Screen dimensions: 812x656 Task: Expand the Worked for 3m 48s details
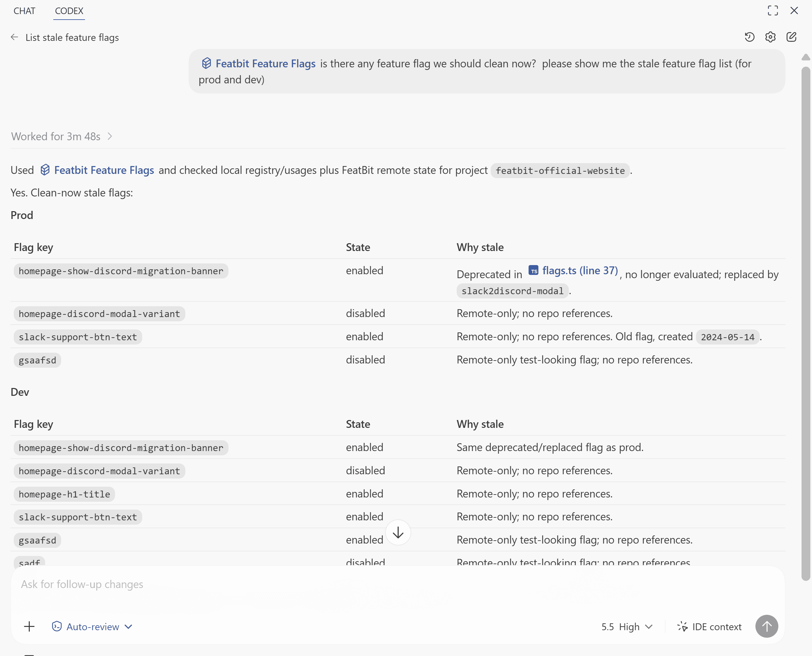pyautogui.click(x=61, y=136)
